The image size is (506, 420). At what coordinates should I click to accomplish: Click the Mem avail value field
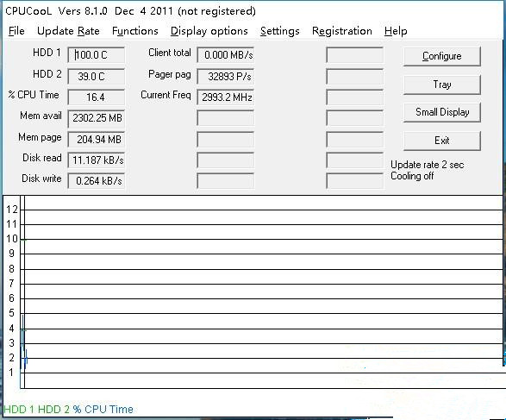(97, 118)
